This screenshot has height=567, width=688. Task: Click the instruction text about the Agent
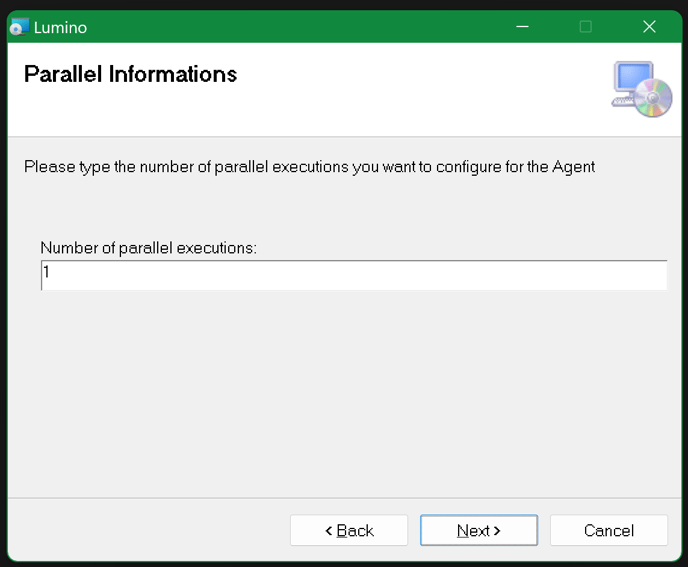[309, 167]
